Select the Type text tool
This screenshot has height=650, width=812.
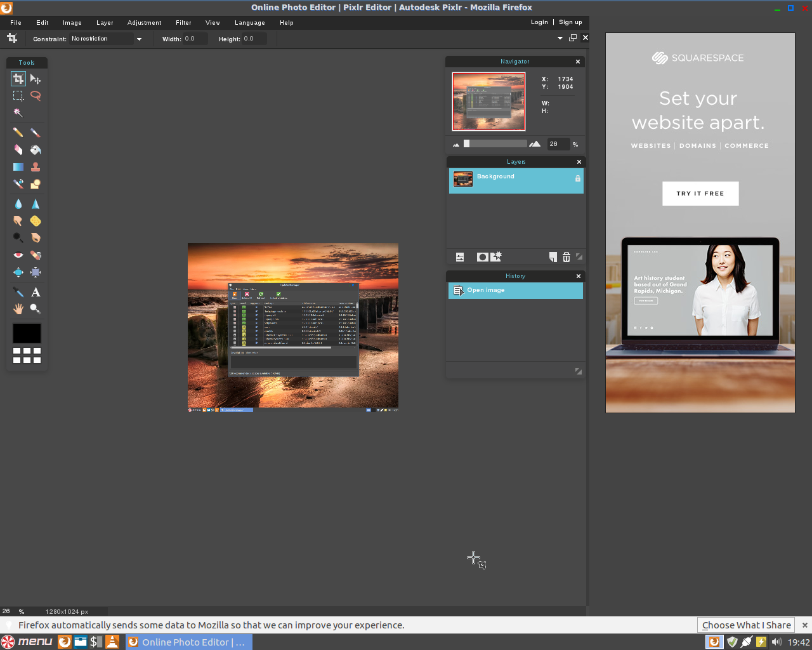[36, 292]
